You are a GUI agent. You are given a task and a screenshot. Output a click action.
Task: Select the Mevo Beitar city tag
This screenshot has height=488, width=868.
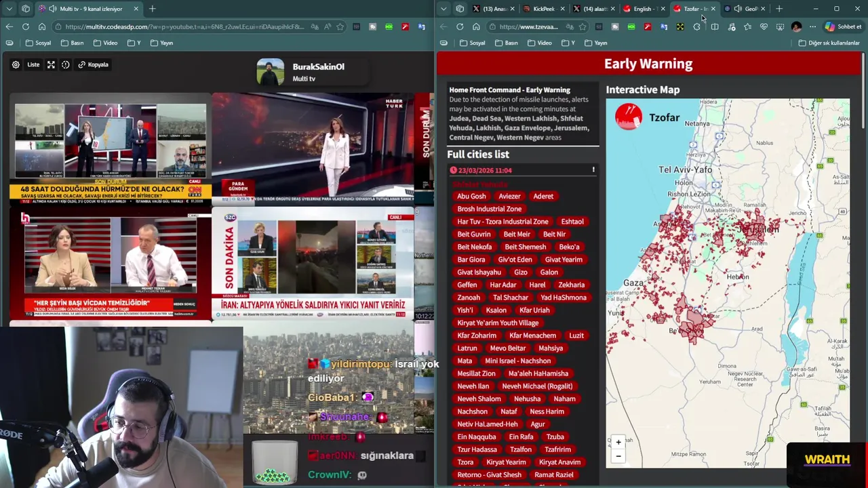tap(508, 348)
